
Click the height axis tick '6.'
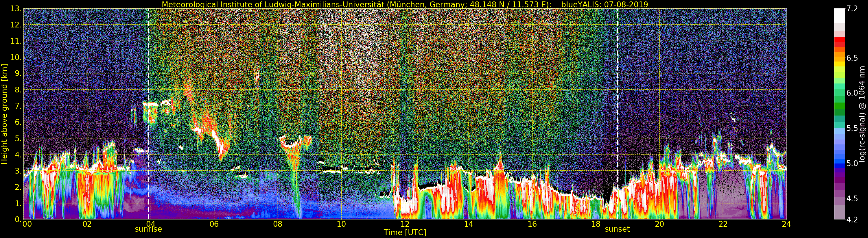pos(18,122)
